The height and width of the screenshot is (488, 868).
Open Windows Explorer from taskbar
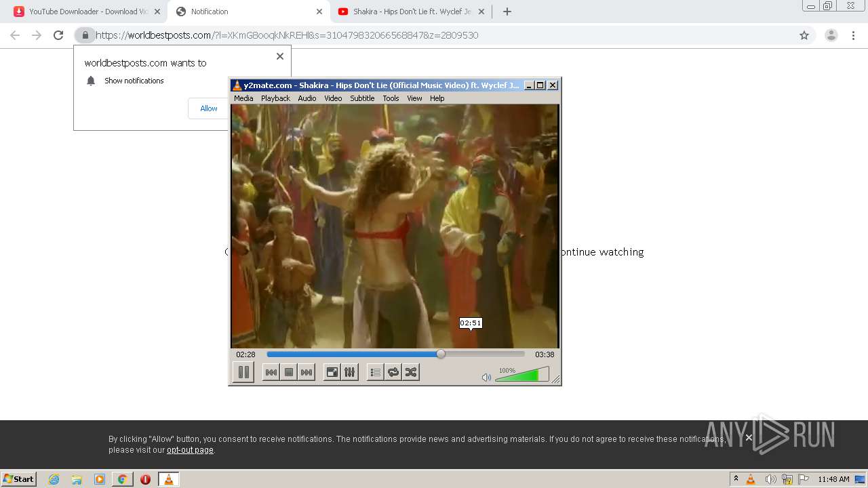(77, 479)
